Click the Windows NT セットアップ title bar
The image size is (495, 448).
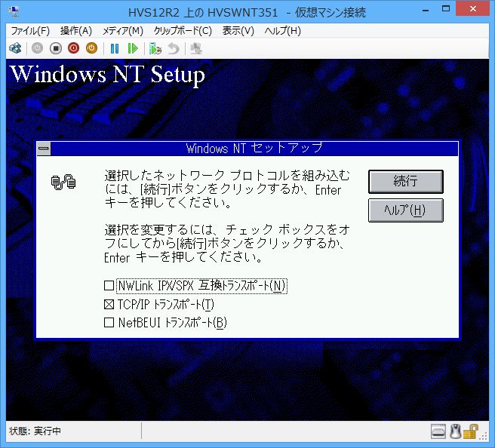(254, 149)
